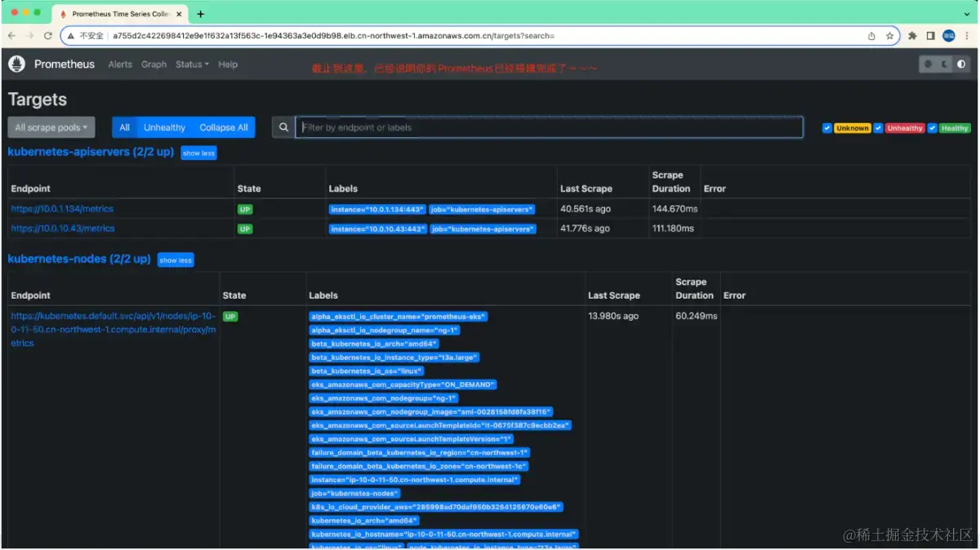Click the instance="10.0.10.43:443" label
The width and height of the screenshot is (980, 550).
pyautogui.click(x=377, y=229)
